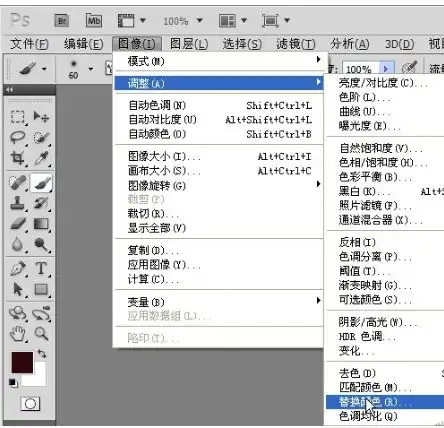444x428 pixels.
Task: Select the Spot Healing Brush tool
Action: point(18,183)
